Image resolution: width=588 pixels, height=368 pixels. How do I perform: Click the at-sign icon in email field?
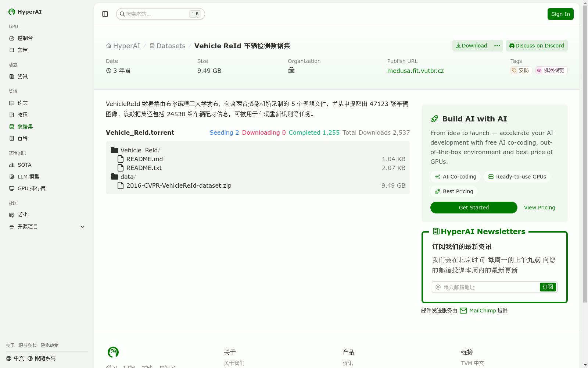point(438,287)
